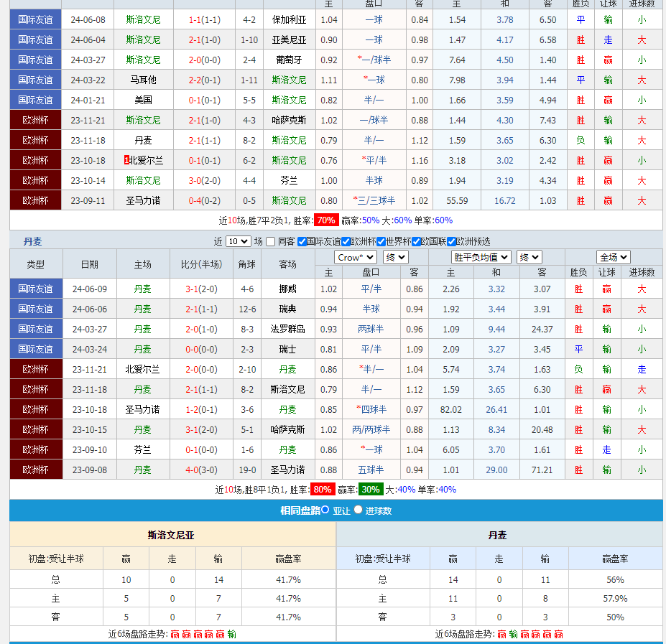The image size is (666, 644).
Task: Uncheck the 世界杯 filter checkbox
Action: coord(381,242)
